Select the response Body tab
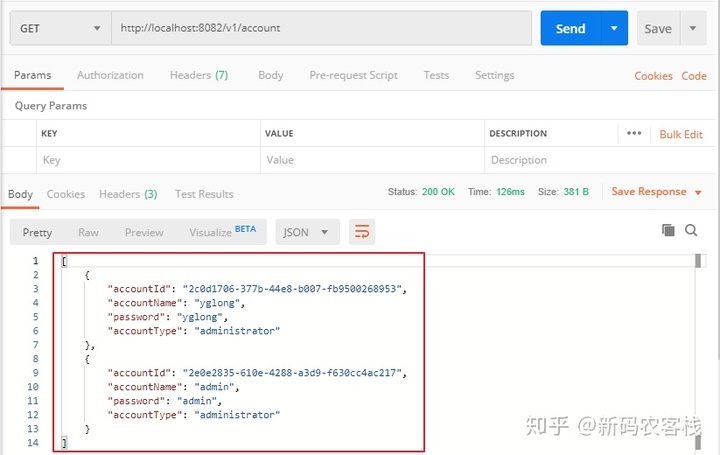This screenshot has width=720, height=455. click(20, 194)
